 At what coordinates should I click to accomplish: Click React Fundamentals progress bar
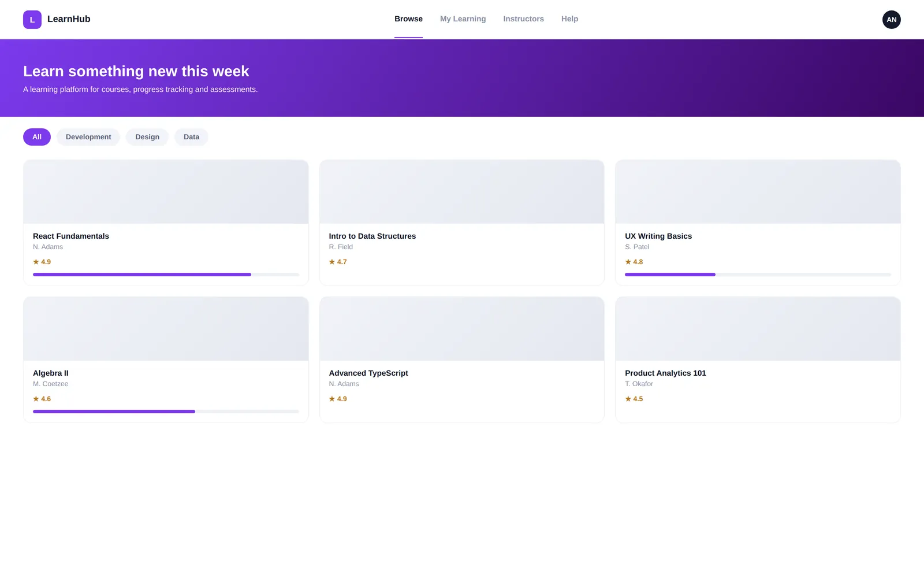pyautogui.click(x=166, y=275)
